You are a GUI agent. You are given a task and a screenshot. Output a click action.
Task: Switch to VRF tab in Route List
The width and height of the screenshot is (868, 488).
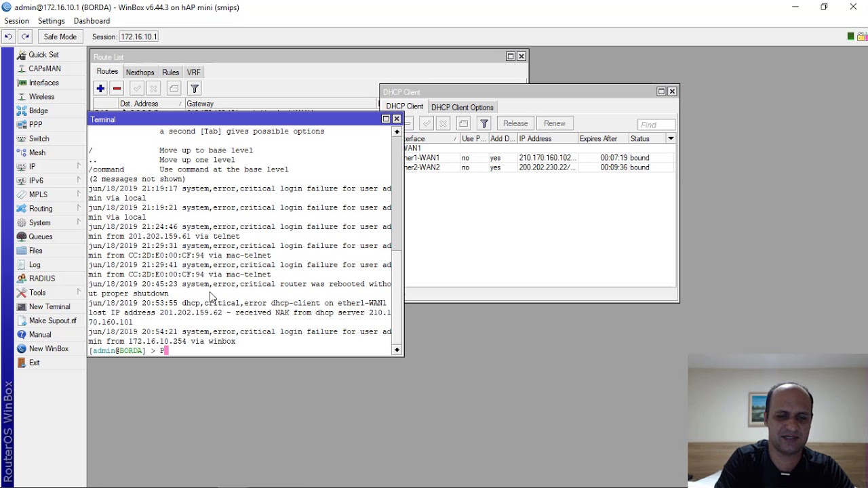click(x=193, y=73)
